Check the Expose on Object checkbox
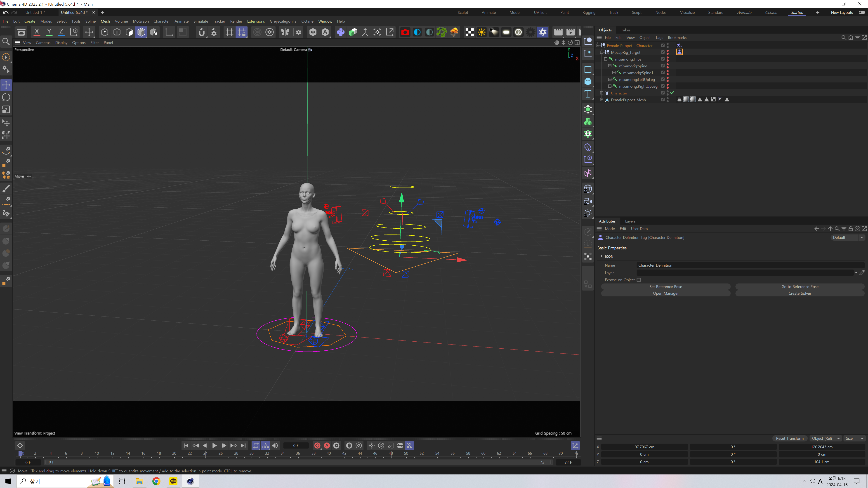This screenshot has height=488, width=868. 639,280
